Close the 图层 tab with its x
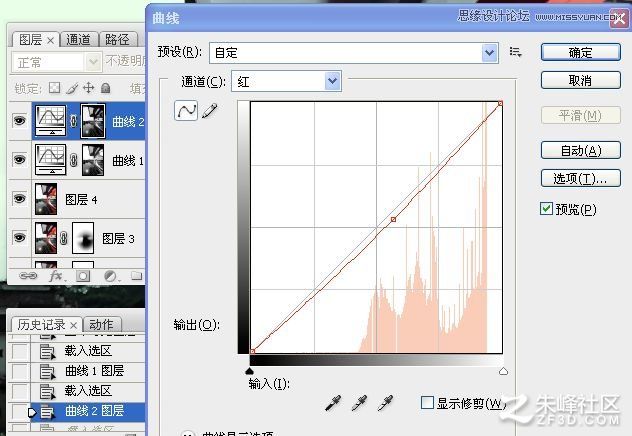Screen dimensions: 632x436 point(50,40)
